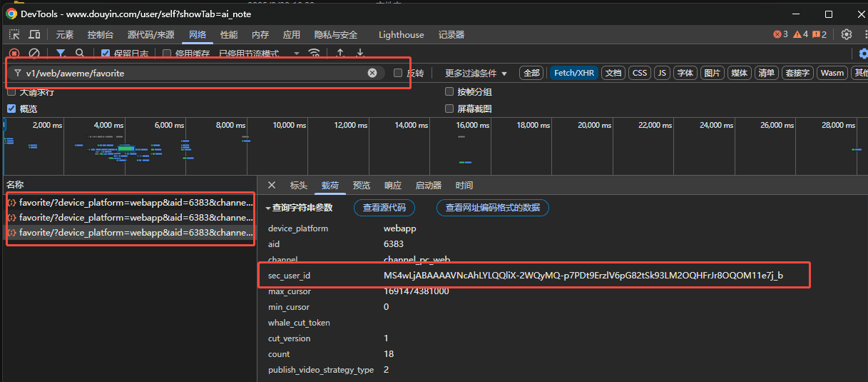Screen dimensions: 868x382
Task: Open DevTools settings gear
Action: pyautogui.click(x=847, y=34)
